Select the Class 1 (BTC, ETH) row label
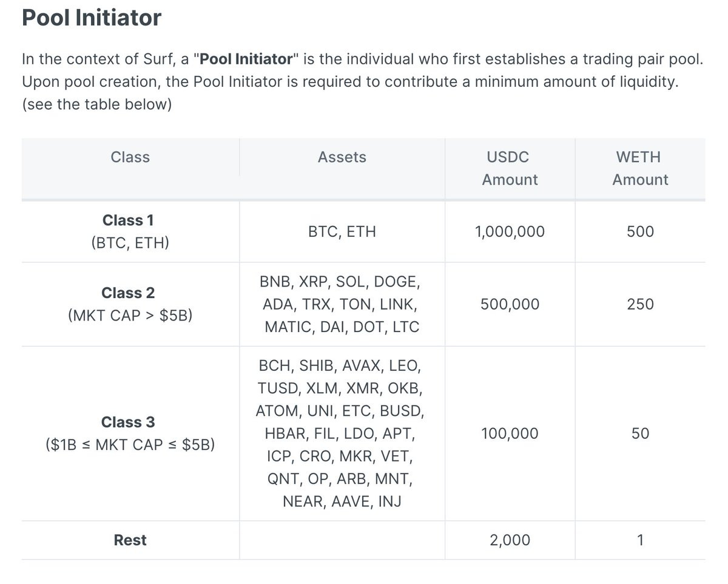This screenshot has width=728, height=584. point(130,232)
